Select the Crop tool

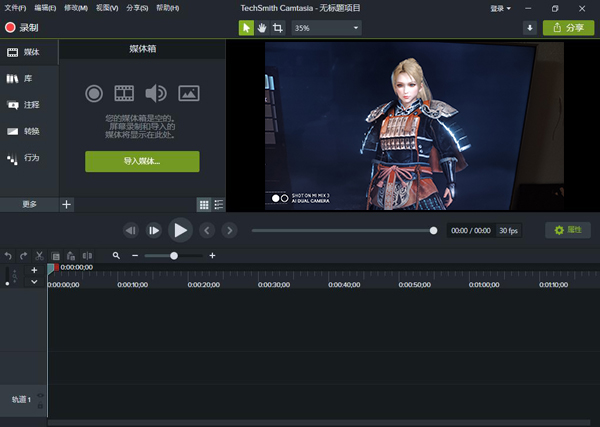coord(278,28)
